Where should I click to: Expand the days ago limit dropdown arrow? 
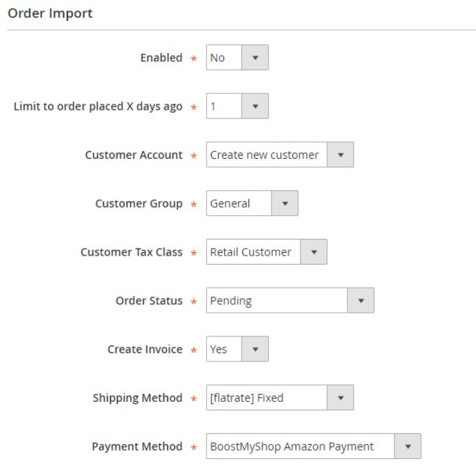(x=255, y=106)
